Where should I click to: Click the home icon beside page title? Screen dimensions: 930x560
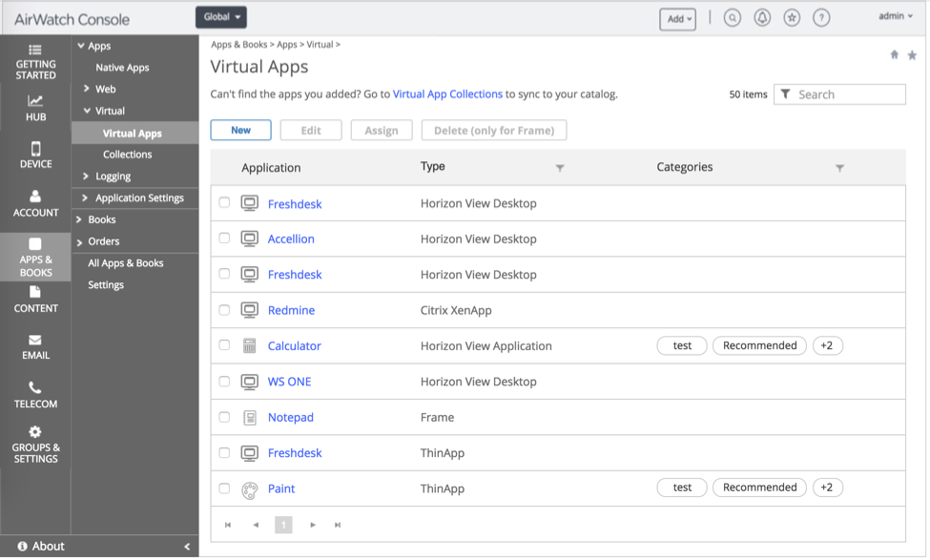(x=895, y=54)
